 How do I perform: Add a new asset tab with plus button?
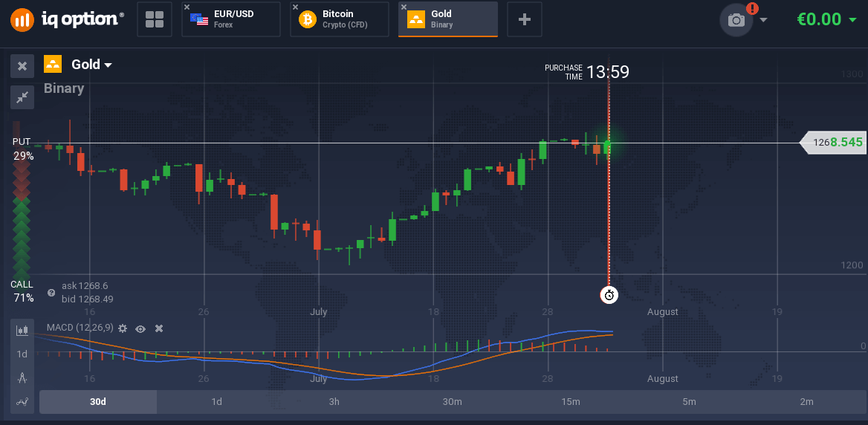[x=524, y=19]
